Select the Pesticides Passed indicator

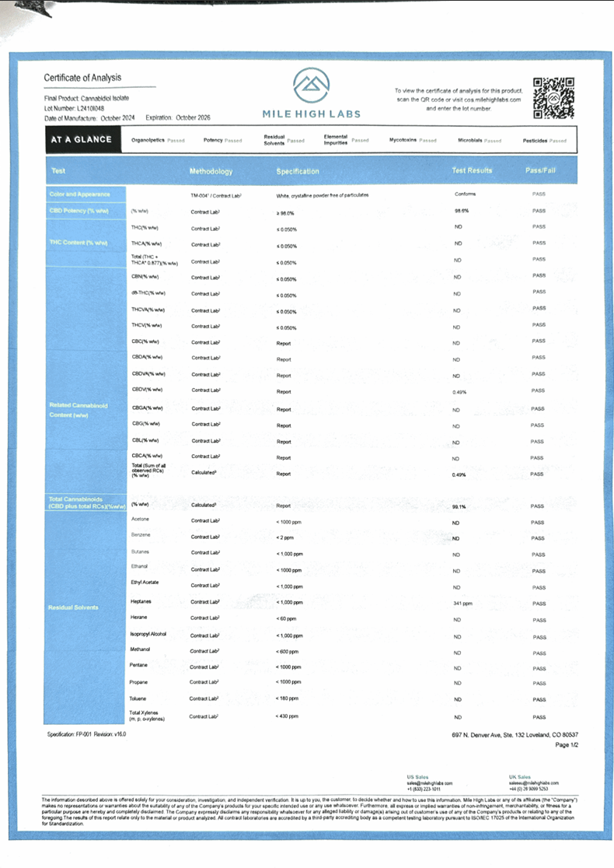tap(544, 142)
